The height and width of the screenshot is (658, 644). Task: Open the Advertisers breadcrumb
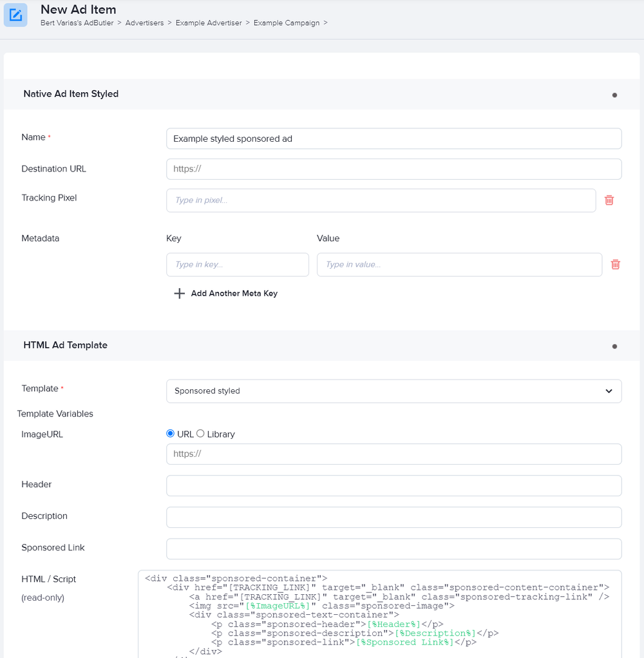(145, 23)
